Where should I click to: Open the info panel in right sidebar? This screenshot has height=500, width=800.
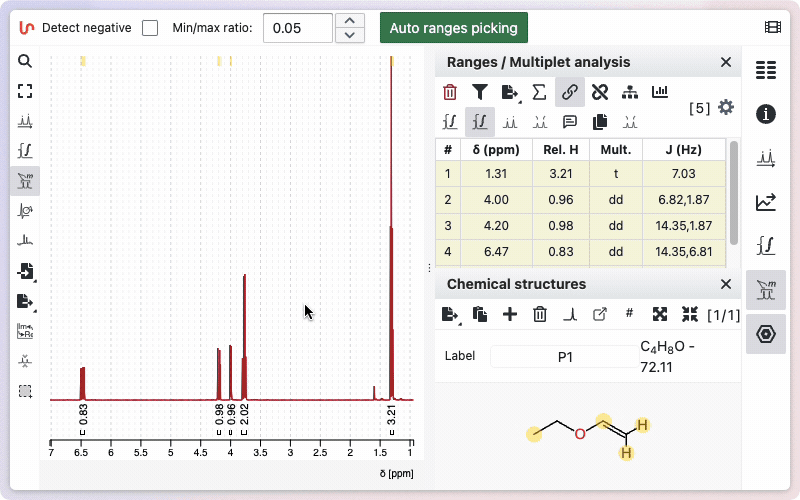coord(766,113)
